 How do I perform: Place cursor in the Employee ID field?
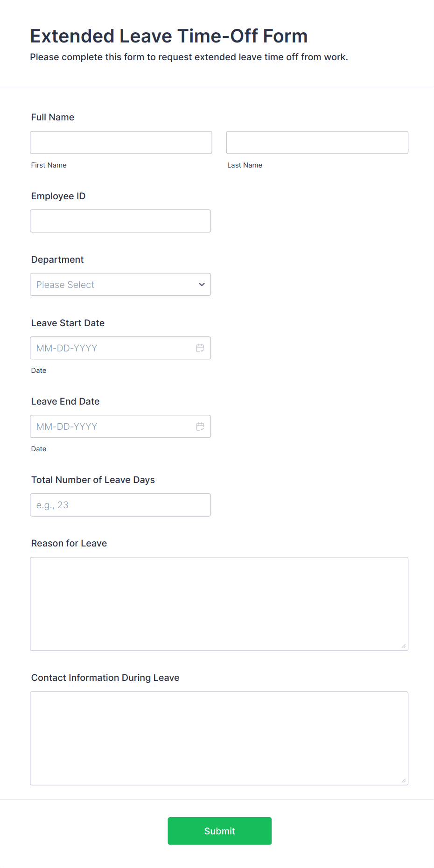[120, 221]
